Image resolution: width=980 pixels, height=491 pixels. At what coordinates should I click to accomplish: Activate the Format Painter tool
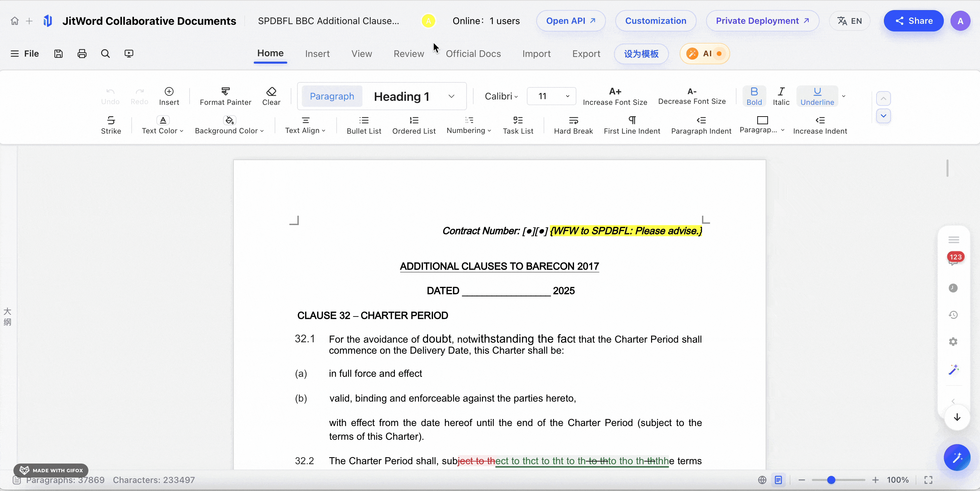point(225,96)
